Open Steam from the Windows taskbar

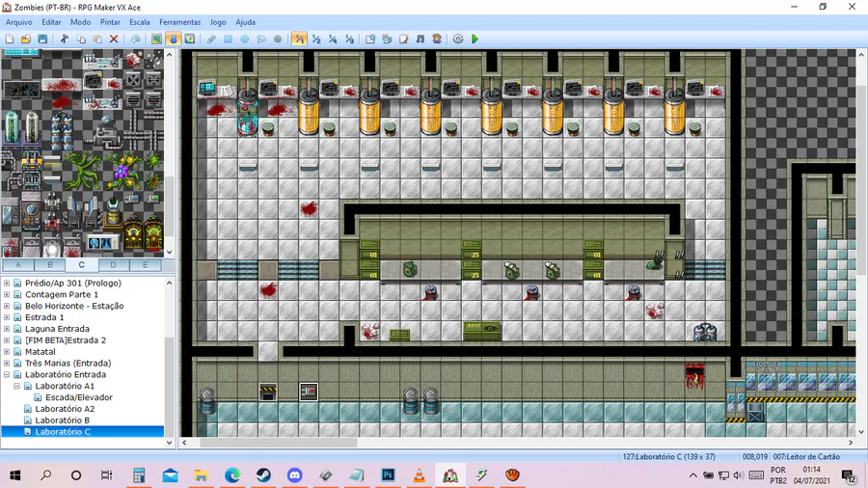[x=263, y=474]
